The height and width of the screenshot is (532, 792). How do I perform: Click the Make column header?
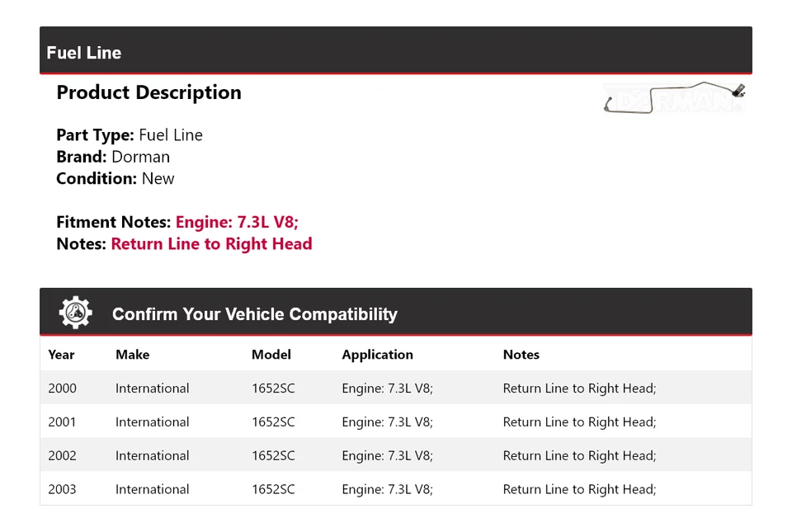click(132, 355)
